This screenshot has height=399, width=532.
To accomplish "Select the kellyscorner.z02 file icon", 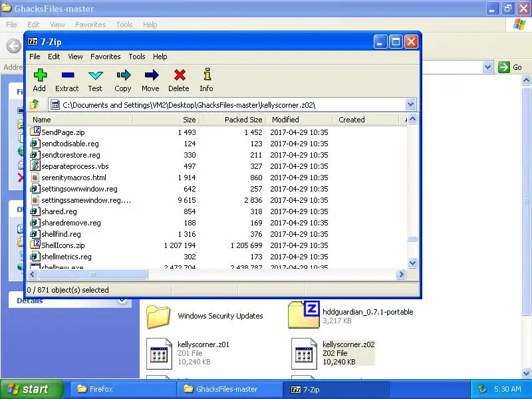I will point(304,354).
